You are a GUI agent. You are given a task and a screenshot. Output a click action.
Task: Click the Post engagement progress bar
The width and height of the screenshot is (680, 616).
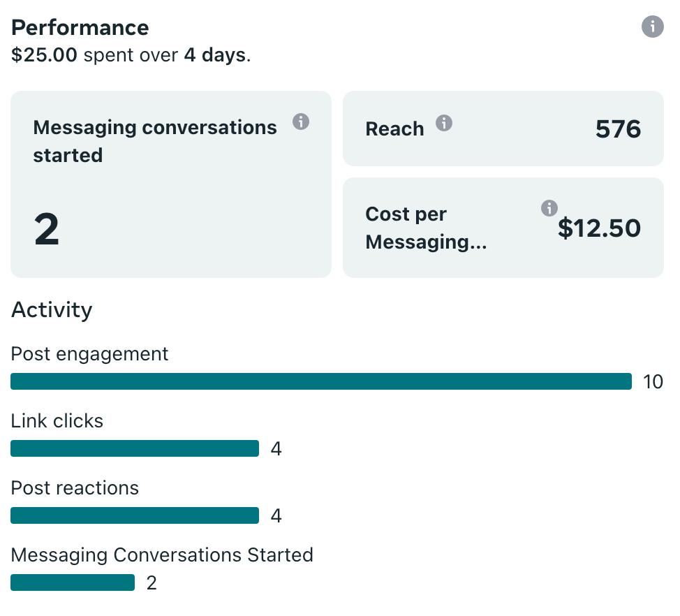pos(321,381)
